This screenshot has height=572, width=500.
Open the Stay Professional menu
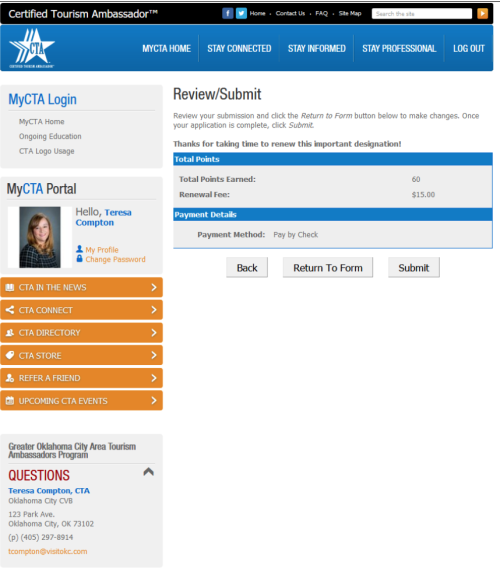point(399,49)
